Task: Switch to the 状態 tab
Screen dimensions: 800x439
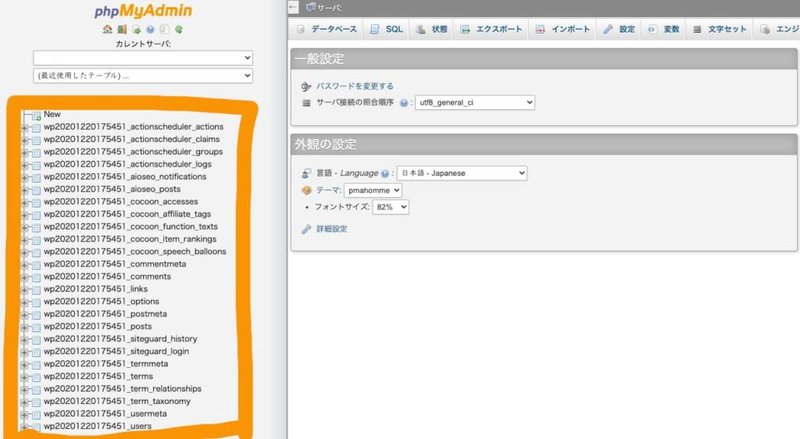Action: tap(432, 29)
